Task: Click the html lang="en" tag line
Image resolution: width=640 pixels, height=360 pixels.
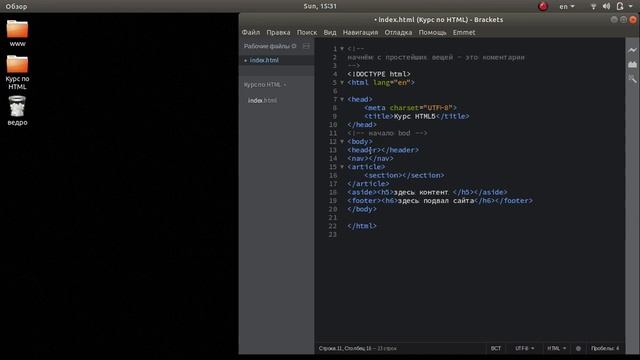Action: click(x=381, y=82)
